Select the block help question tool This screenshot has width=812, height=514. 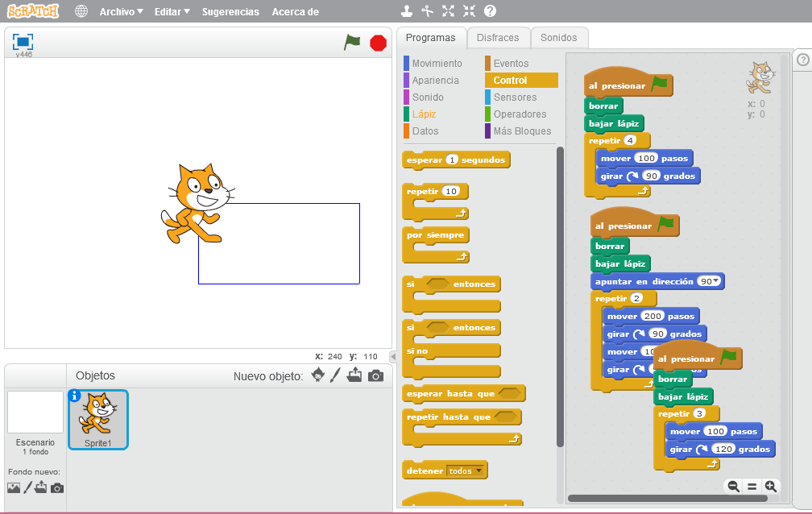[490, 11]
